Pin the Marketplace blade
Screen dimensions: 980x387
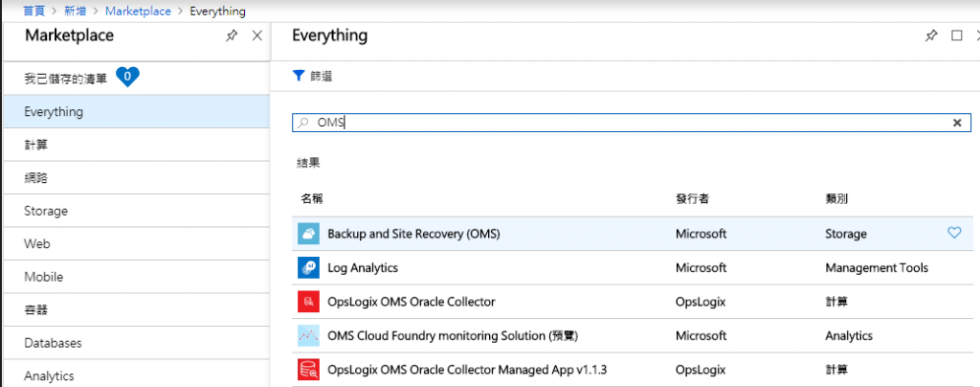(232, 36)
